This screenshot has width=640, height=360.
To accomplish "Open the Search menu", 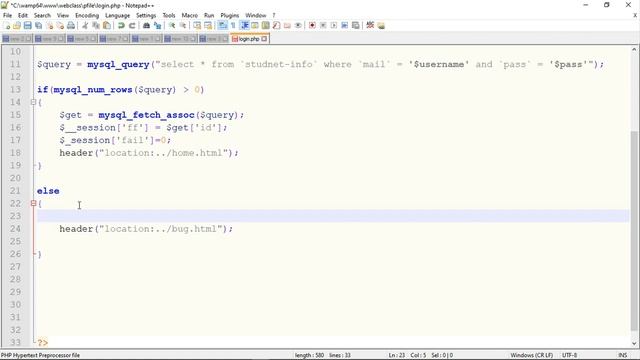I will click(x=42, y=15).
